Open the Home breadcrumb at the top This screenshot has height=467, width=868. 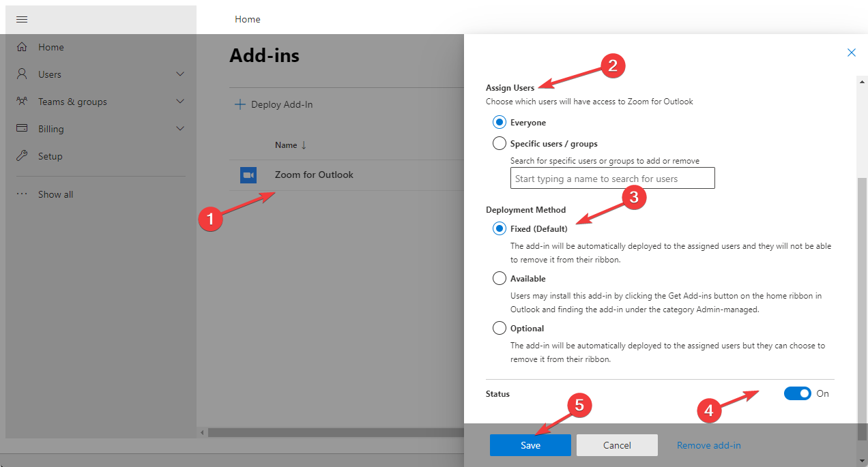tap(247, 19)
